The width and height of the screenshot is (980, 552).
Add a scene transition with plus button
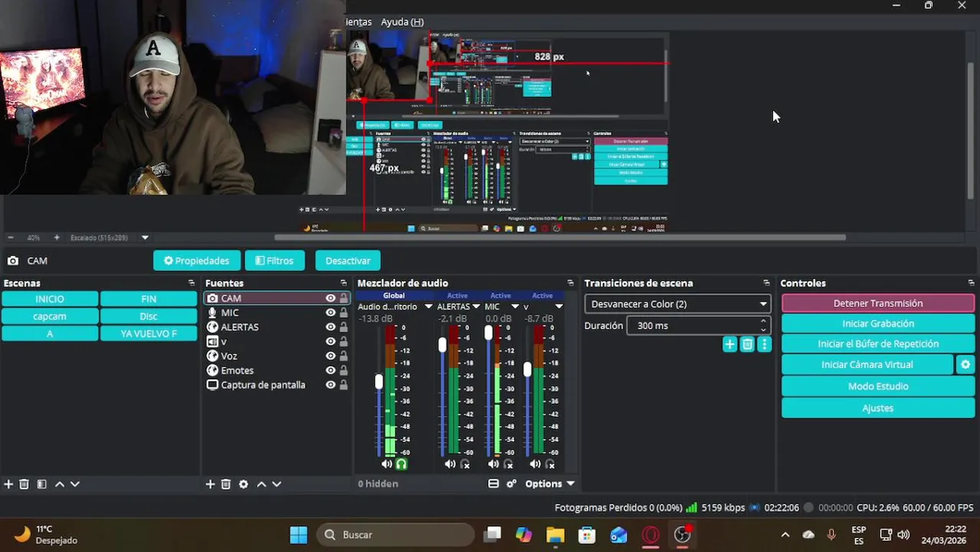(729, 344)
